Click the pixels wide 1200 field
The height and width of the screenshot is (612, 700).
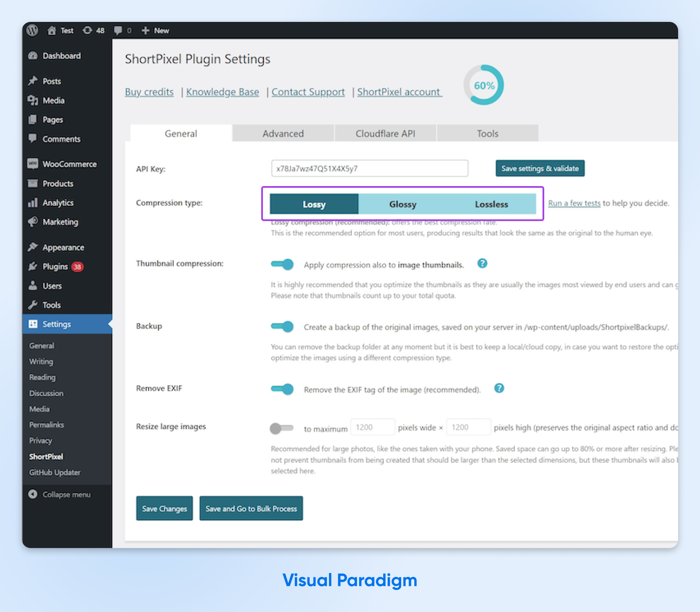pyautogui.click(x=373, y=427)
